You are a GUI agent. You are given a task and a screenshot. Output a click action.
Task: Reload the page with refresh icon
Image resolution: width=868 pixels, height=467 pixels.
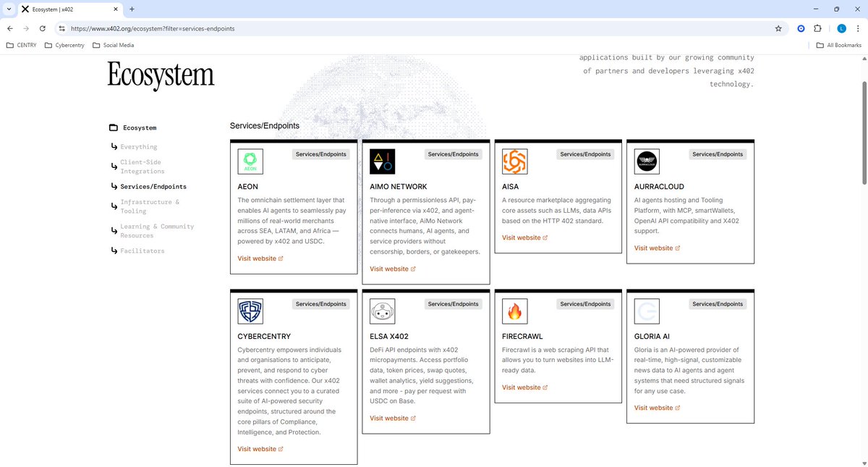coord(43,28)
